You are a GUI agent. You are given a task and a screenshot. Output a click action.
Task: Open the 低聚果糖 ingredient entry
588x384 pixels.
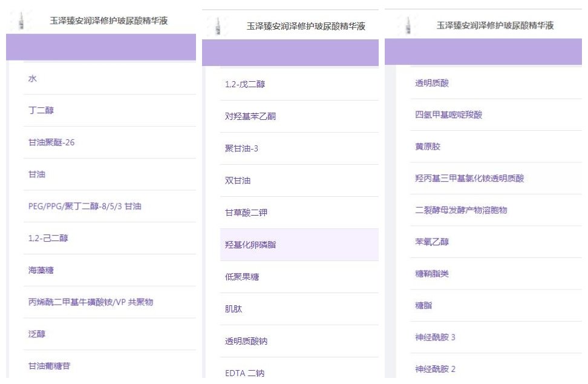242,277
